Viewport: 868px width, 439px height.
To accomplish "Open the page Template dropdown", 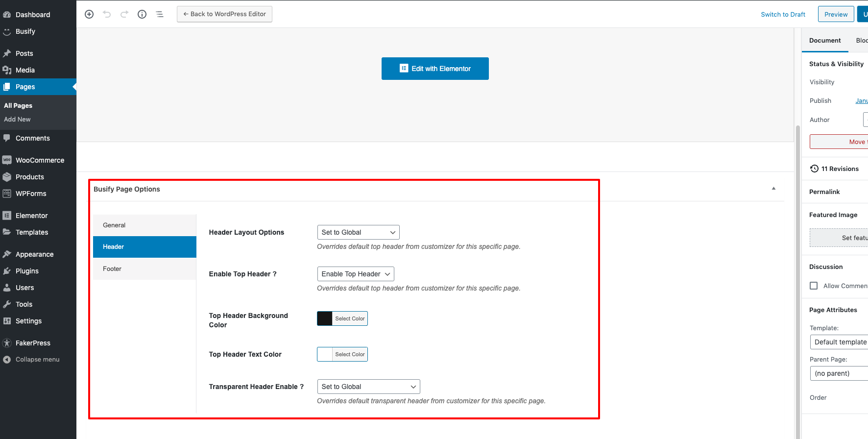I will coord(839,342).
